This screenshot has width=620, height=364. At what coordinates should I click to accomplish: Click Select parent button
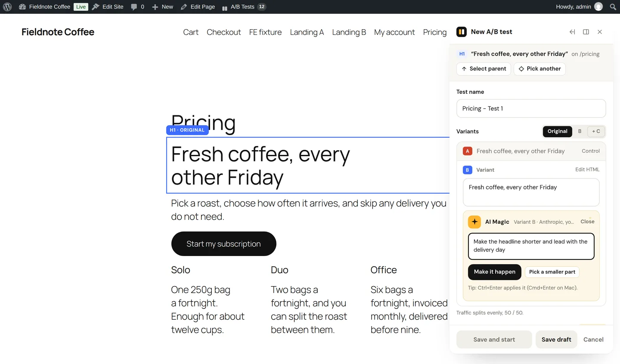[x=484, y=69]
